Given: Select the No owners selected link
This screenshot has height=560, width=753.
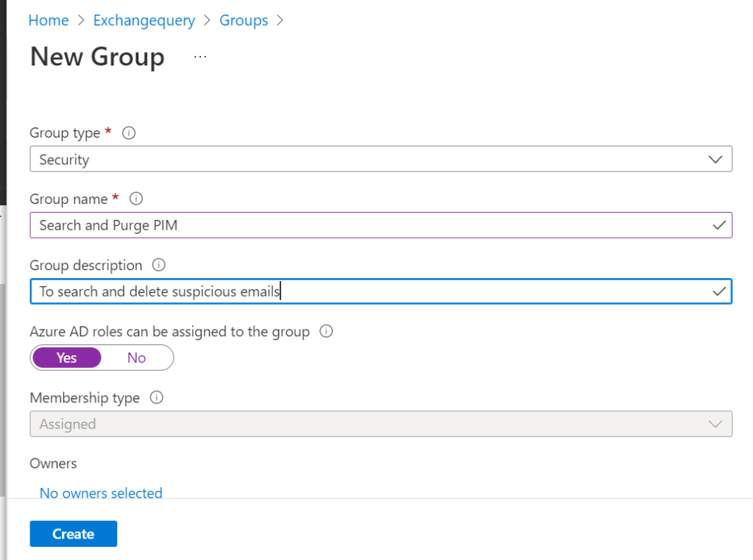Looking at the screenshot, I should click(101, 493).
